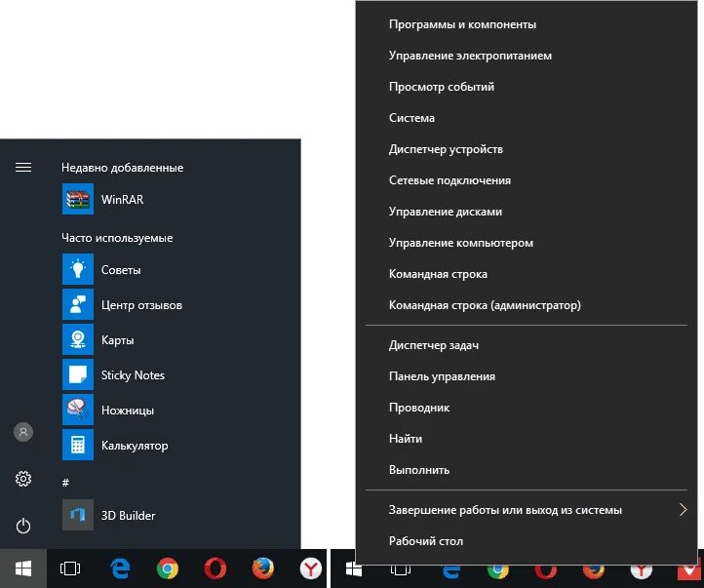This screenshot has height=588, width=704.
Task: Select Сетевые подключения
Action: pos(527,180)
